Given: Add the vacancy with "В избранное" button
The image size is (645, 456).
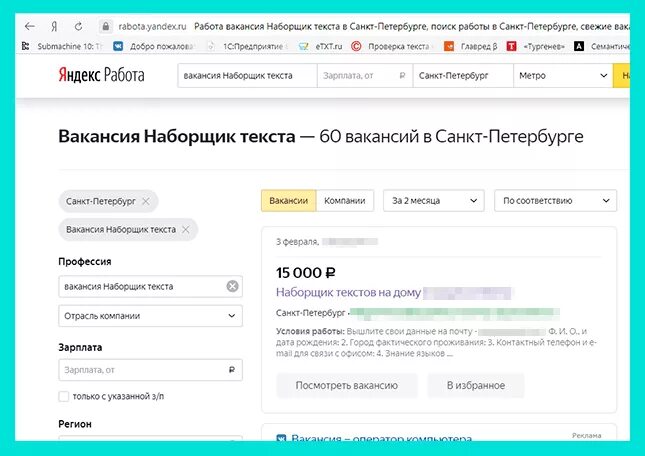Looking at the screenshot, I should point(476,386).
